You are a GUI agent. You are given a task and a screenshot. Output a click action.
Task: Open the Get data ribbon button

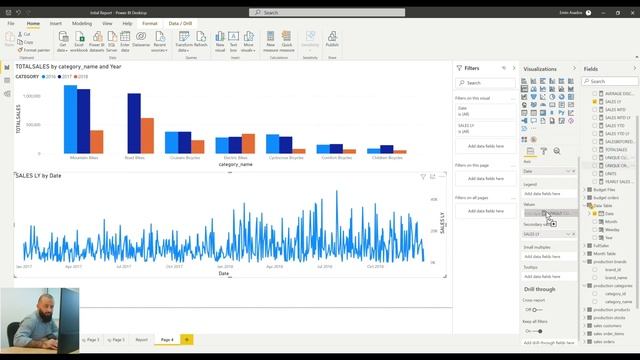tap(63, 41)
